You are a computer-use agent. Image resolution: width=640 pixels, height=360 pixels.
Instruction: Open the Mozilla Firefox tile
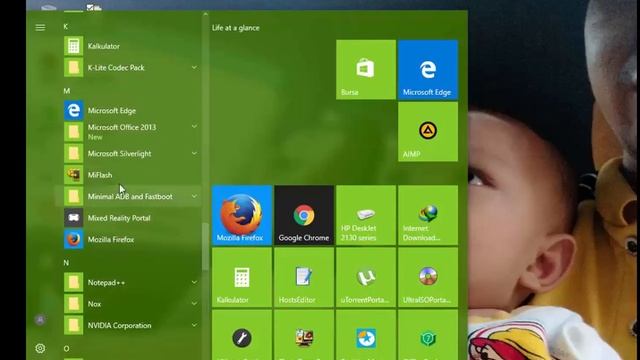(x=242, y=215)
